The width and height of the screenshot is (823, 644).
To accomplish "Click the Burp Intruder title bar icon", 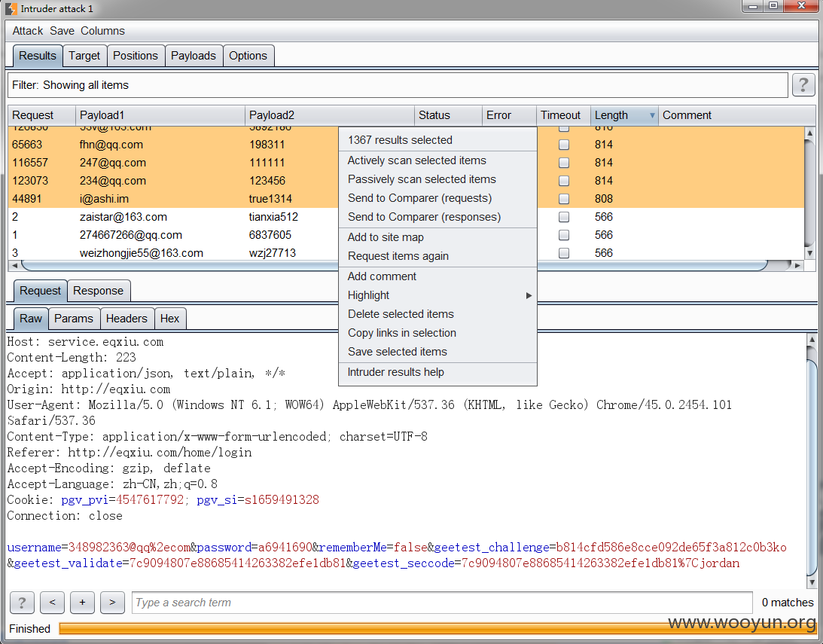I will [x=11, y=8].
